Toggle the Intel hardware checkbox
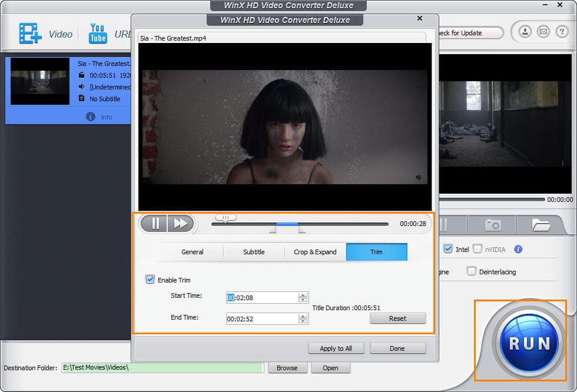Screen dimensions: 577x392 coord(448,249)
